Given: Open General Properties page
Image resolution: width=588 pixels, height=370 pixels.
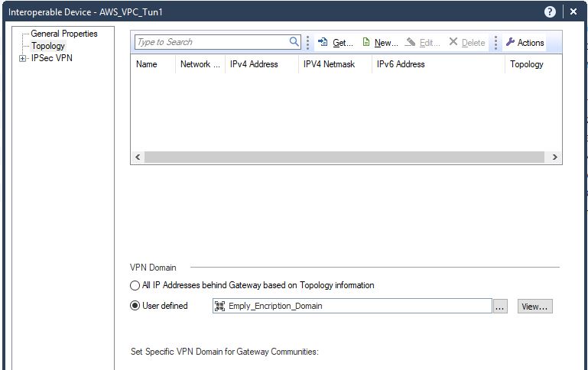Looking at the screenshot, I should [x=64, y=34].
